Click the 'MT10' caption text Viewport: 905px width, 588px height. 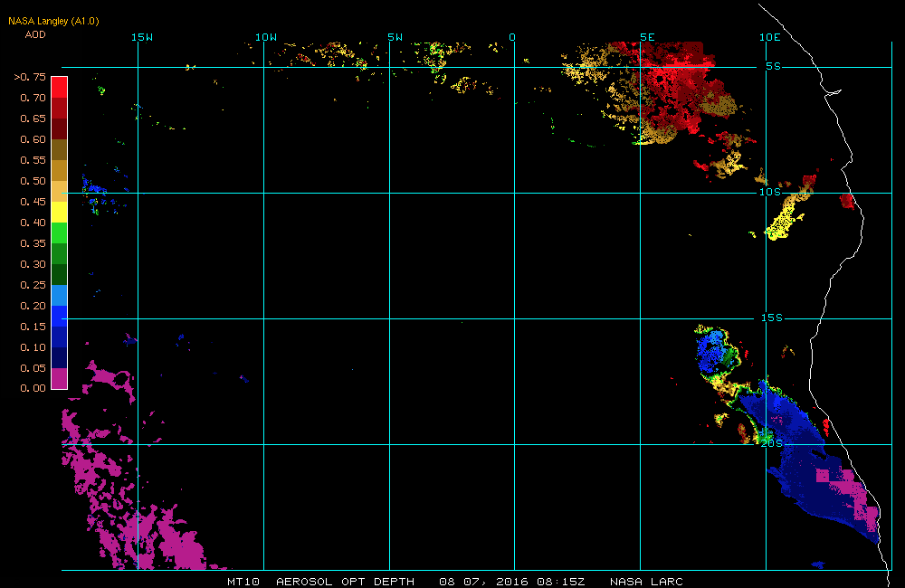[x=243, y=582]
